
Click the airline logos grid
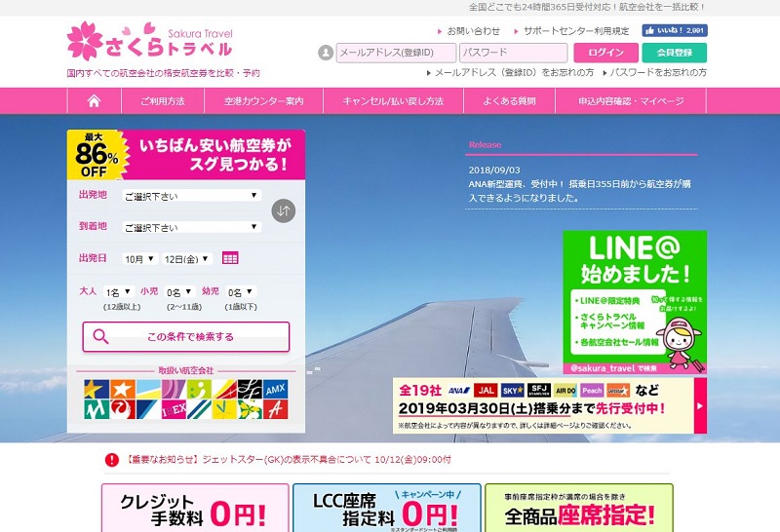[185, 399]
